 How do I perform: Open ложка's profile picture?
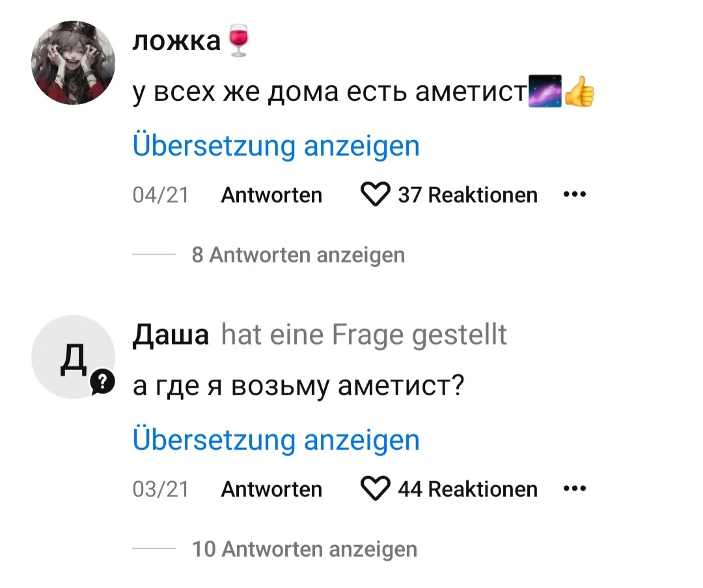coord(73,63)
